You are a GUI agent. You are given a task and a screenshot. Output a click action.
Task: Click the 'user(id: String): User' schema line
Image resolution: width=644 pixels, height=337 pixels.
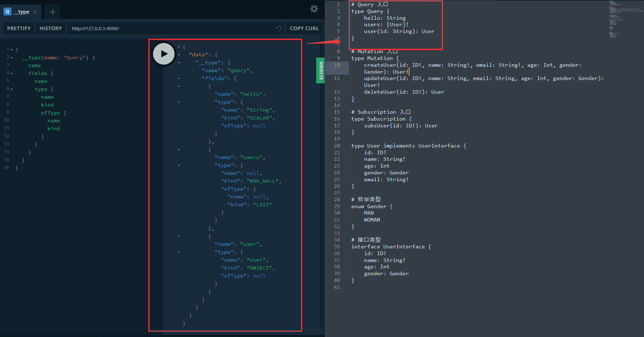(399, 31)
